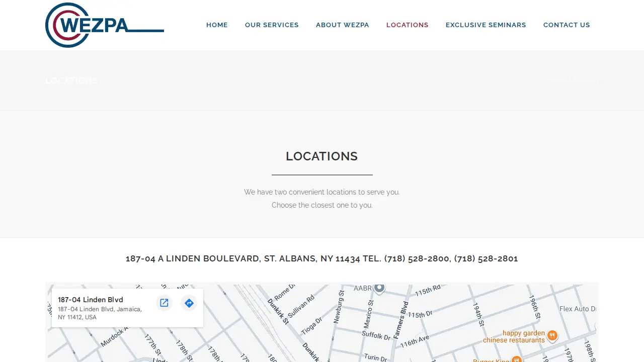Image resolution: width=644 pixels, height=362 pixels.
Task: Navigate to Contact Us page
Action: [567, 25]
